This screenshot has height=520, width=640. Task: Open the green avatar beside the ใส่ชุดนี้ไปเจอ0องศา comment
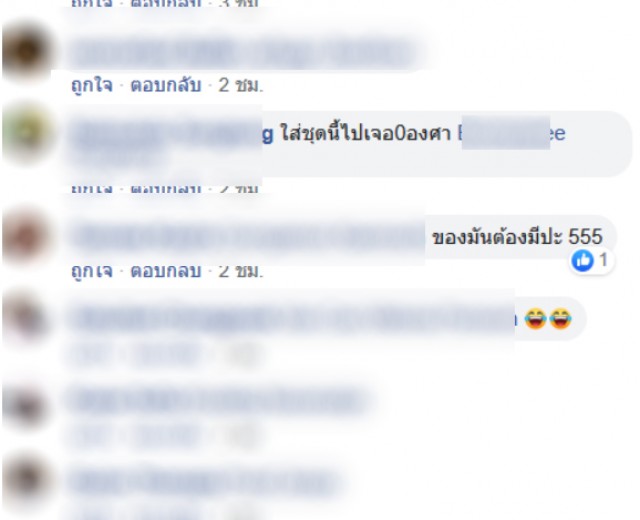27,133
